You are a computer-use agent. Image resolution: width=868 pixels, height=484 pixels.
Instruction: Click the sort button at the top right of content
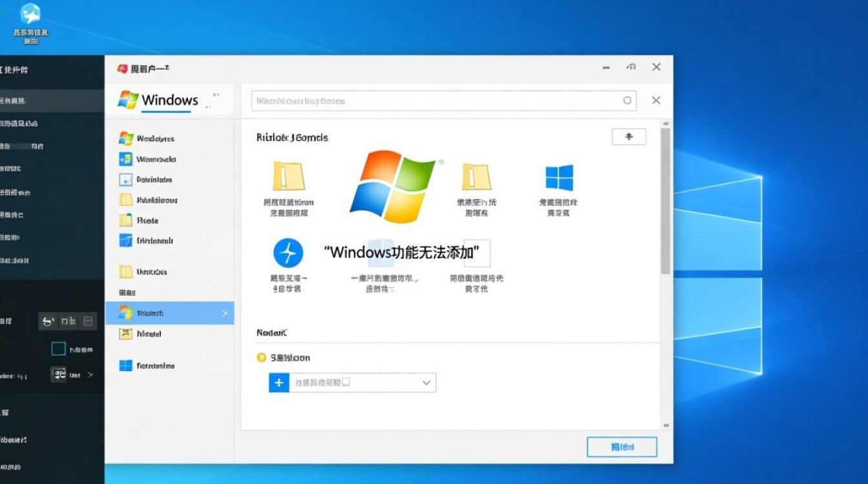(628, 136)
